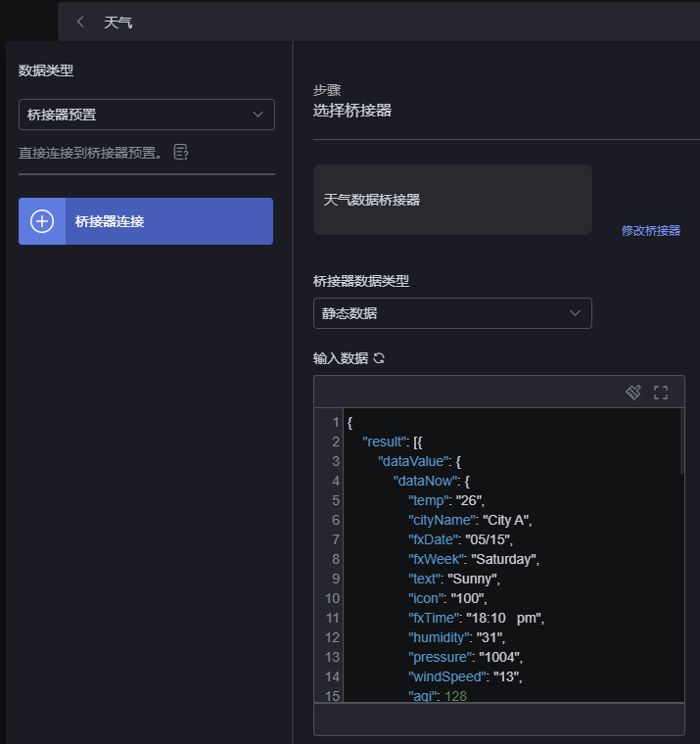Click the 数据类型 section label
The width and height of the screenshot is (700, 744).
[46, 70]
